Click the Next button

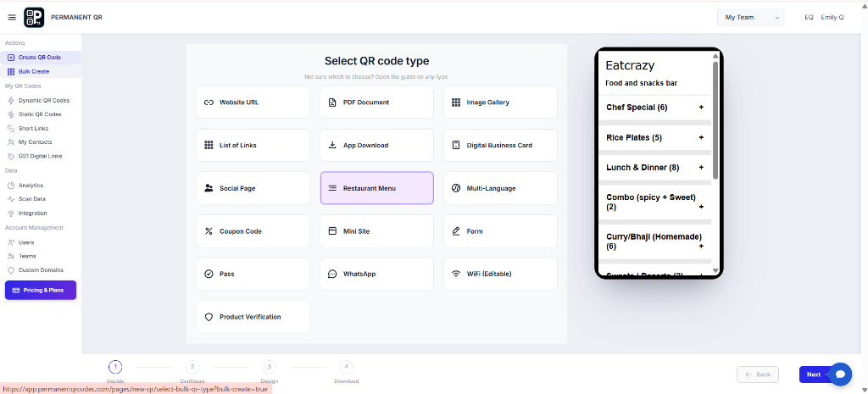(815, 375)
